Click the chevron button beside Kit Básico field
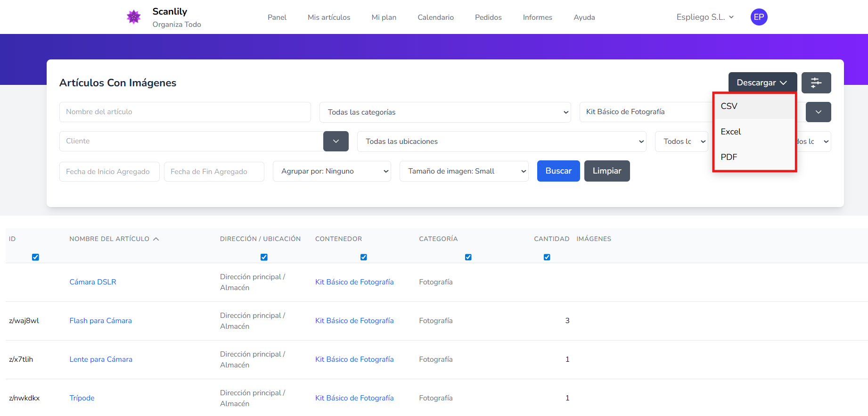This screenshot has width=868, height=416. point(818,112)
